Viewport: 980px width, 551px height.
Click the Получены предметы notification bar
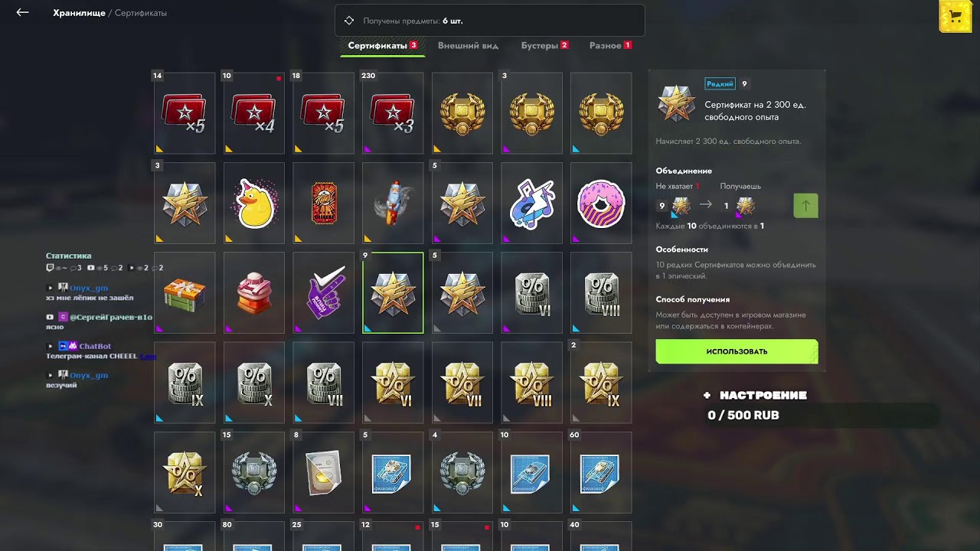[x=490, y=21]
